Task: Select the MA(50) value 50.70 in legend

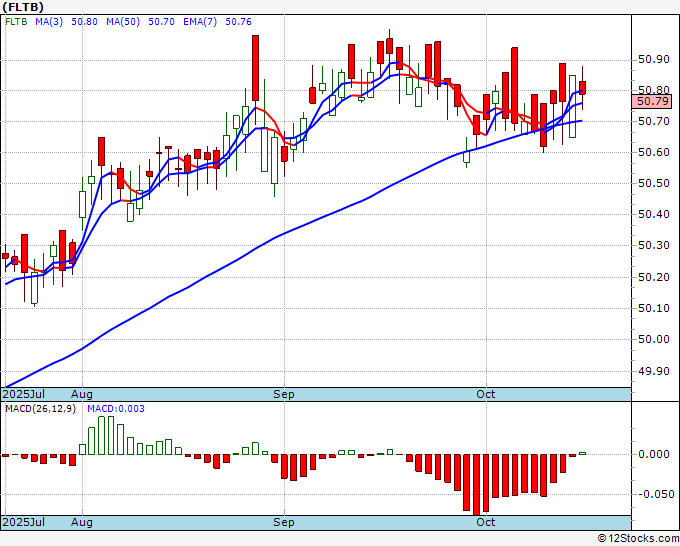Action: pyautogui.click(x=161, y=22)
